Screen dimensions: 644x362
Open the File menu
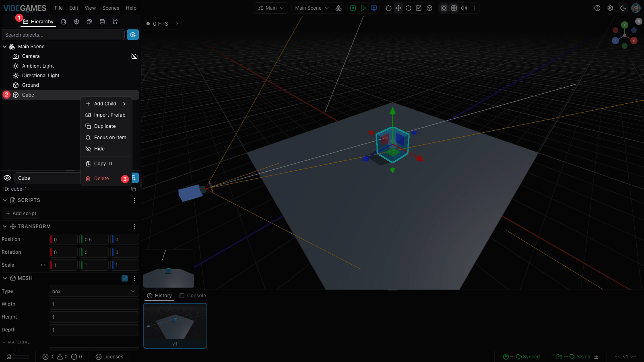click(x=59, y=8)
